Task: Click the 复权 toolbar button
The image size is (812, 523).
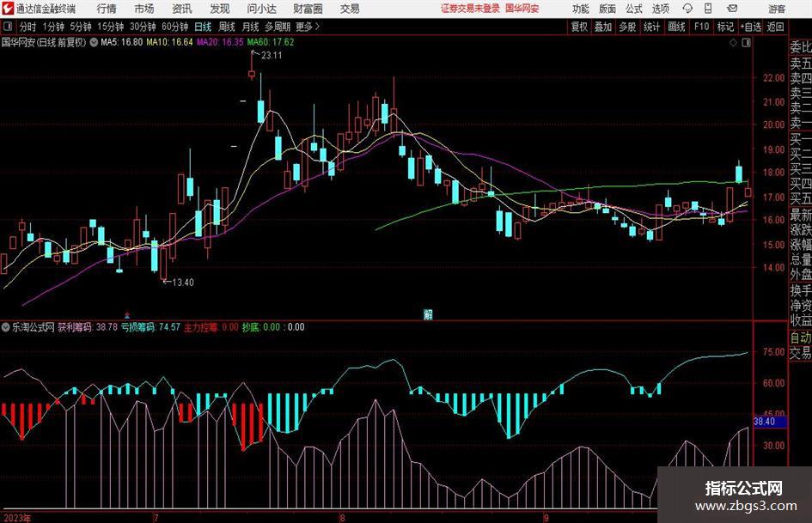Action: tap(579, 27)
